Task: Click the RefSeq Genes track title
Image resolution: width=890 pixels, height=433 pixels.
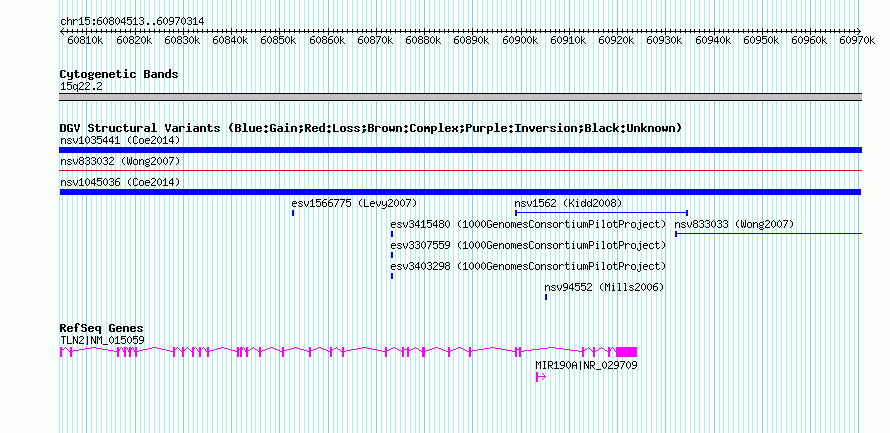Action: point(102,329)
